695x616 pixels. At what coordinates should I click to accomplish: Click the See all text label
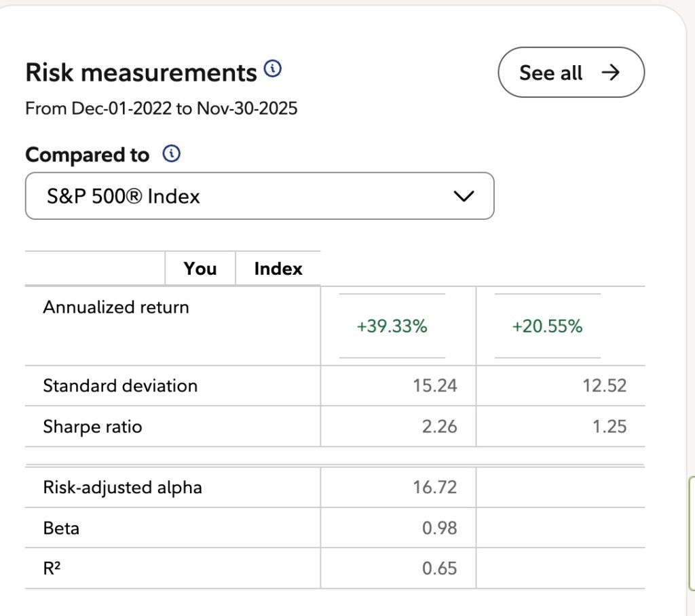pyautogui.click(x=550, y=73)
